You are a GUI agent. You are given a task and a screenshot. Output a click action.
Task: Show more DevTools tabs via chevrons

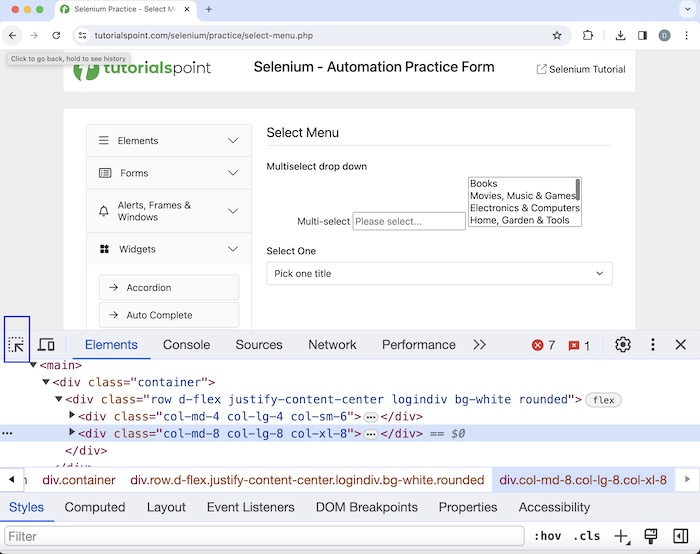pyautogui.click(x=479, y=345)
